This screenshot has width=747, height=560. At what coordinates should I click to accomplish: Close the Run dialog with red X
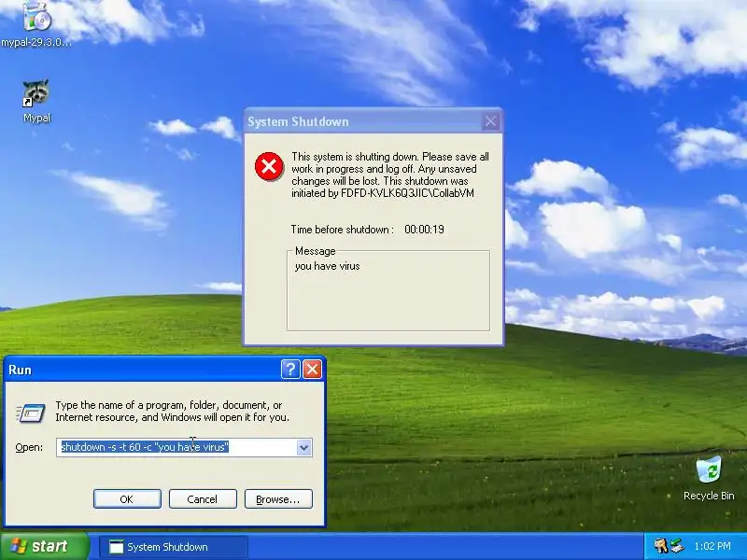313,369
